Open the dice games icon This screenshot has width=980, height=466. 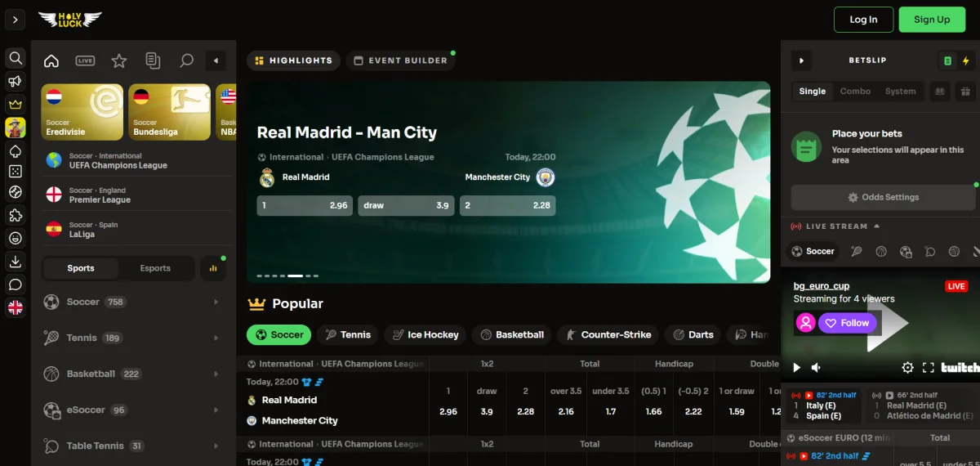15,171
